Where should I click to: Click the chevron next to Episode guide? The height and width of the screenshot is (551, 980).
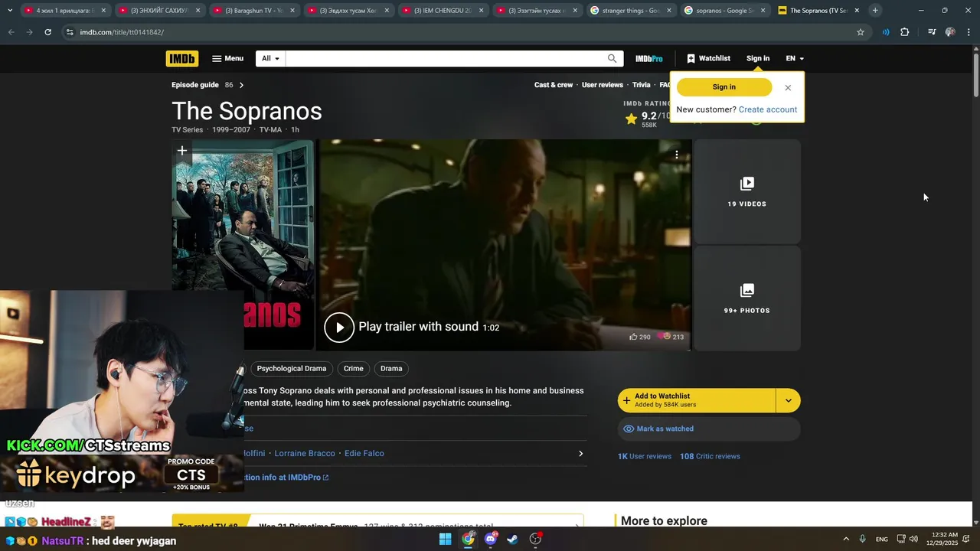click(x=241, y=85)
